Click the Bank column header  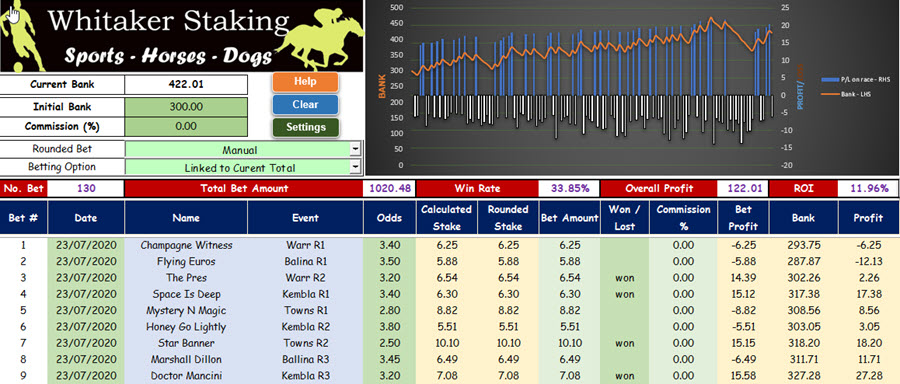point(803,218)
